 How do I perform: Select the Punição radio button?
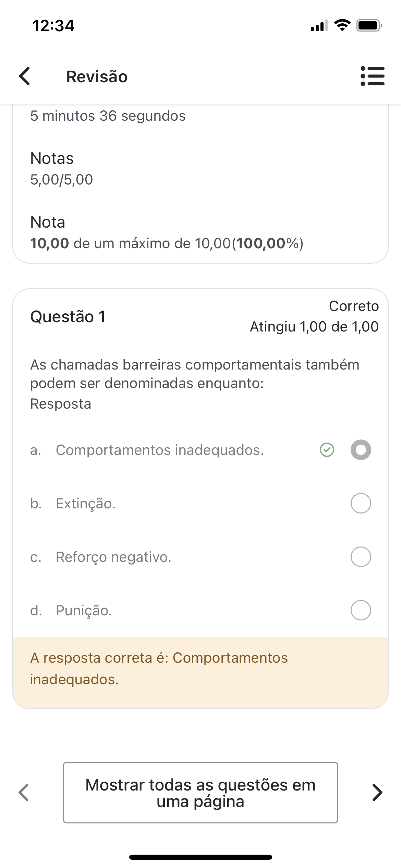click(x=361, y=610)
